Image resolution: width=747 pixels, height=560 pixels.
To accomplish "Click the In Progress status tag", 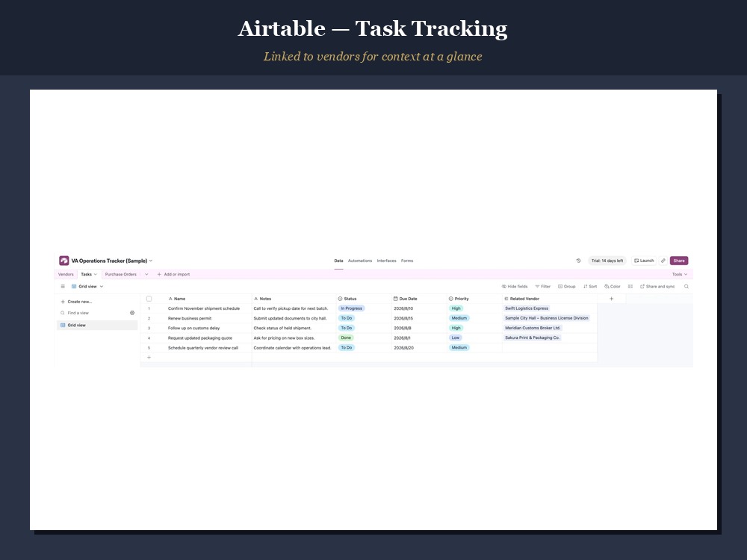I will 352,308.
